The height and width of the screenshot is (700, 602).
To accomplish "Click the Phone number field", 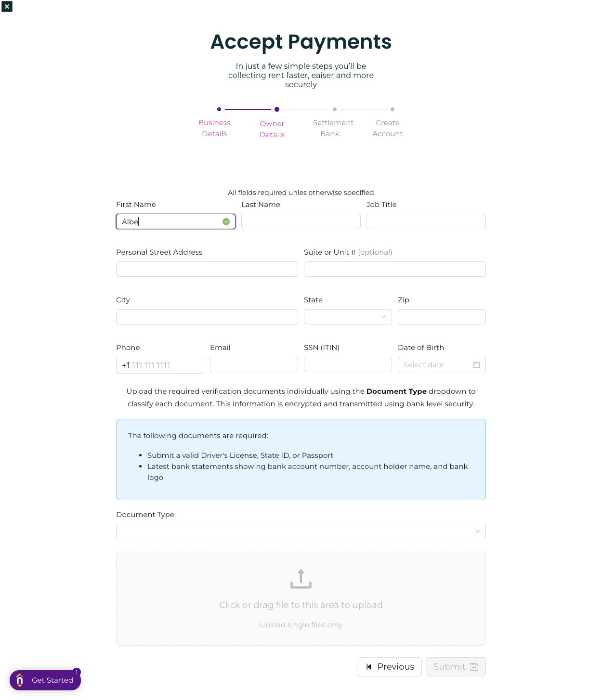I will 160,365.
